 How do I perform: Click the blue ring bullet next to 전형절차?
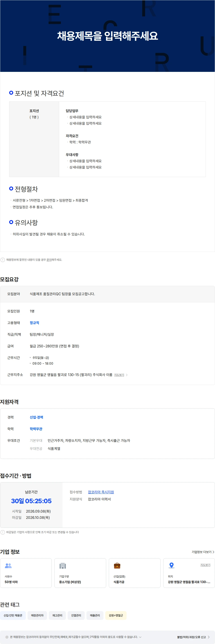tap(11, 188)
